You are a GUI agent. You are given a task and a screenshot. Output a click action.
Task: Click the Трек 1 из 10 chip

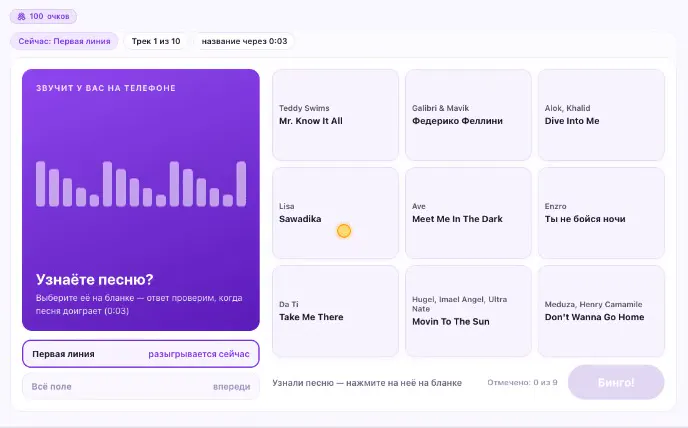click(x=156, y=41)
